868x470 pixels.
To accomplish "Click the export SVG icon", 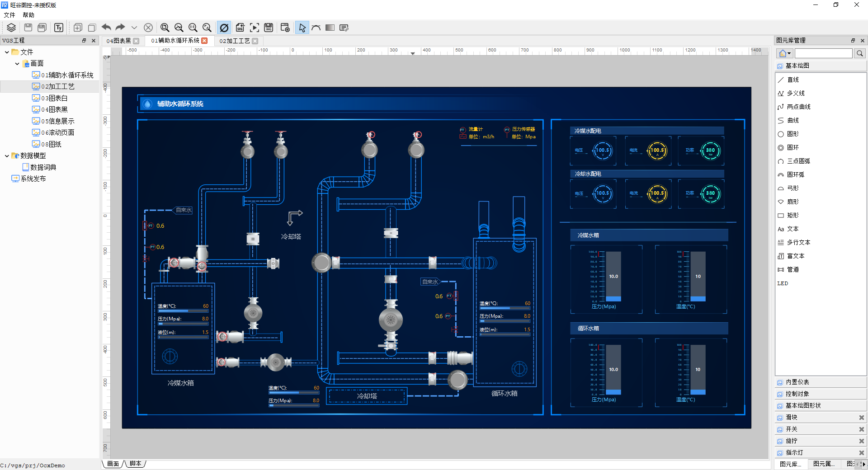I will click(240, 28).
